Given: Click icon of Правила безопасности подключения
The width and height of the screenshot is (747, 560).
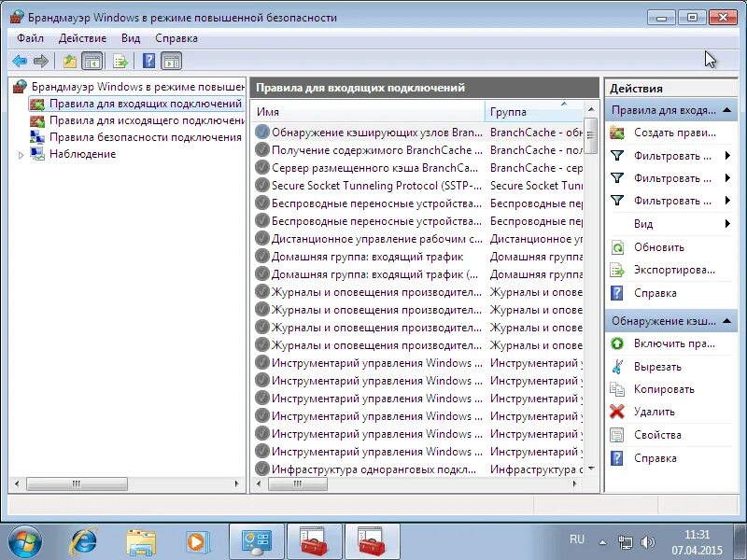Looking at the screenshot, I should pyautogui.click(x=37, y=137).
